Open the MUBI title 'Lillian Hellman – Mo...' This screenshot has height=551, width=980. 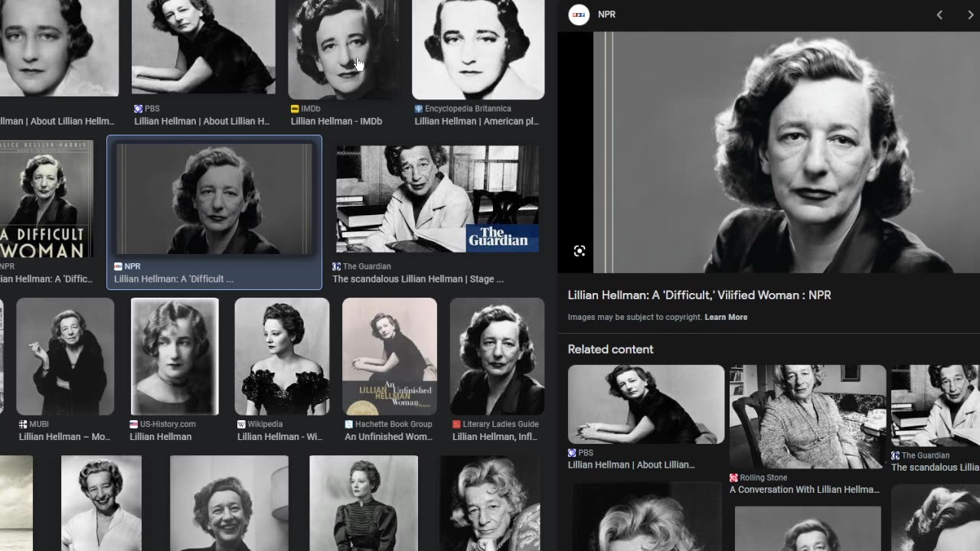click(65, 437)
